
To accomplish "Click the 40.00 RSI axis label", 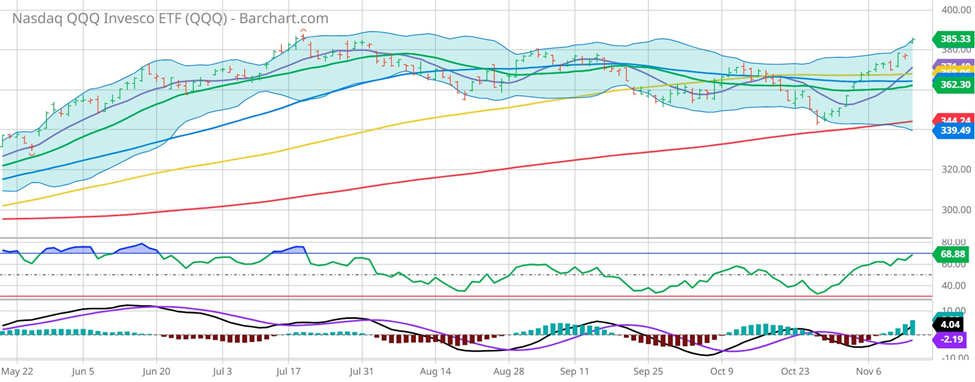I will tap(954, 286).
